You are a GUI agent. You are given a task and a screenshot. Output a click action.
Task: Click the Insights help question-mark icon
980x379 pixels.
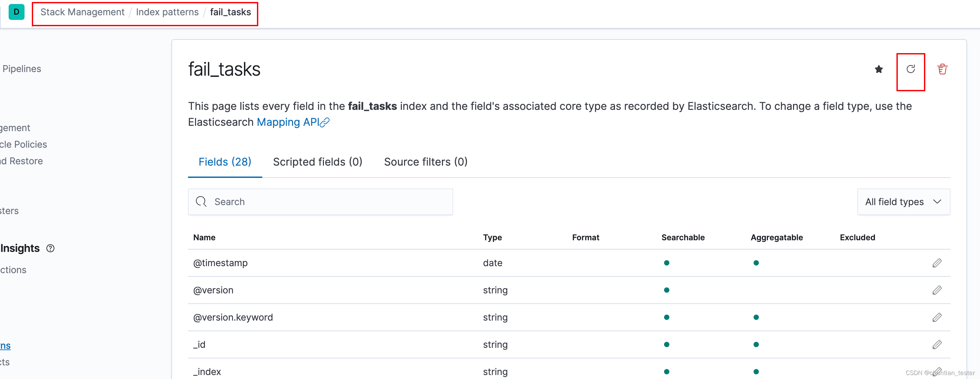coord(50,248)
